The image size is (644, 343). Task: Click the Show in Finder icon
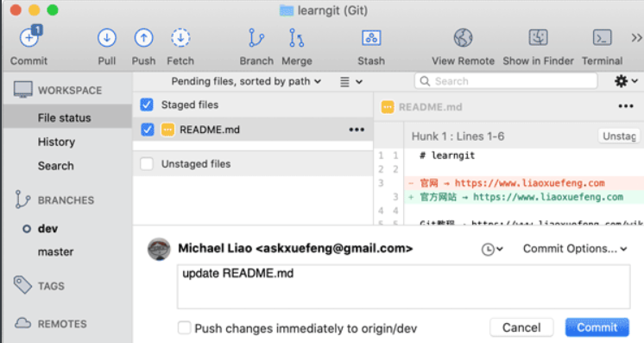(x=538, y=38)
